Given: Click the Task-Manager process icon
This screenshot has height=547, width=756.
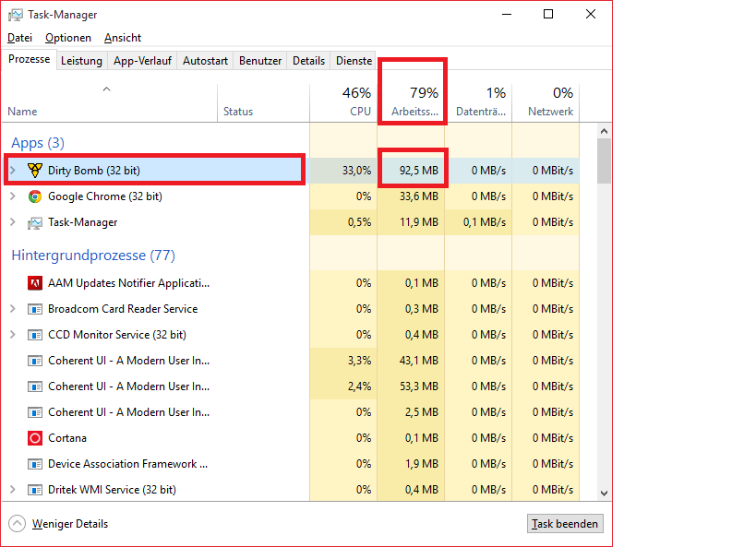Looking at the screenshot, I should [x=35, y=222].
